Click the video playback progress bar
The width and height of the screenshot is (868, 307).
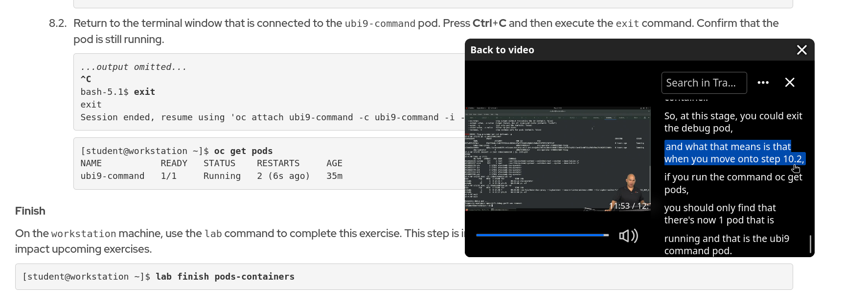point(542,235)
